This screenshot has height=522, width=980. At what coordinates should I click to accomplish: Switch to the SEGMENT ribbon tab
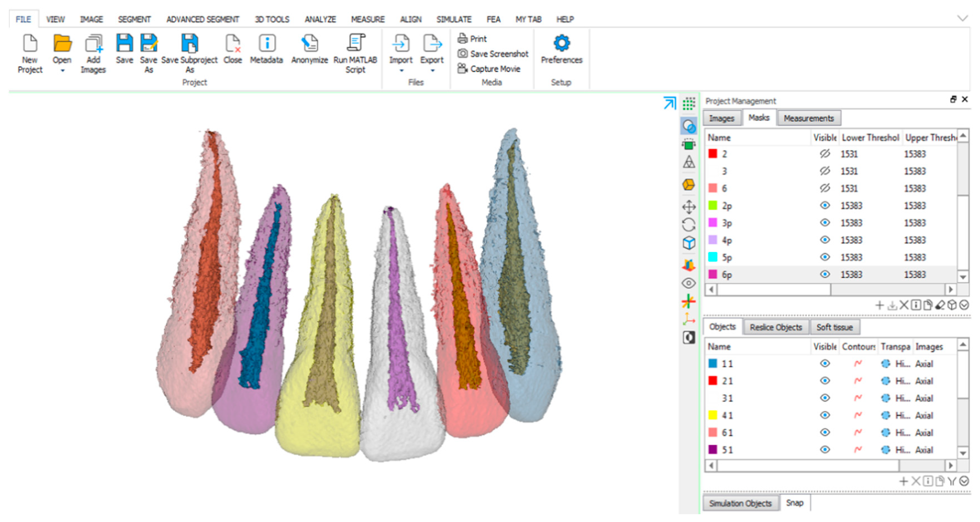coord(134,19)
